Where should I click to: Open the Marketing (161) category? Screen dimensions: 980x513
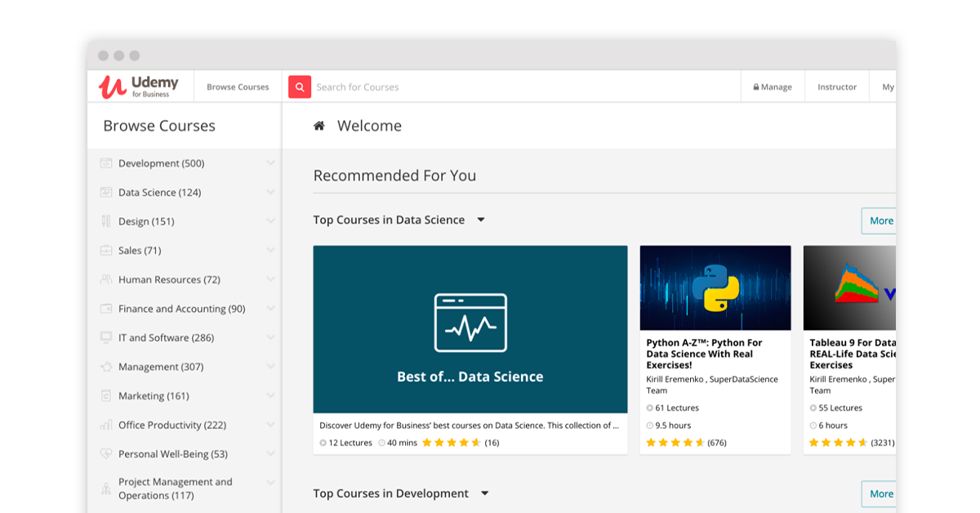tap(154, 396)
